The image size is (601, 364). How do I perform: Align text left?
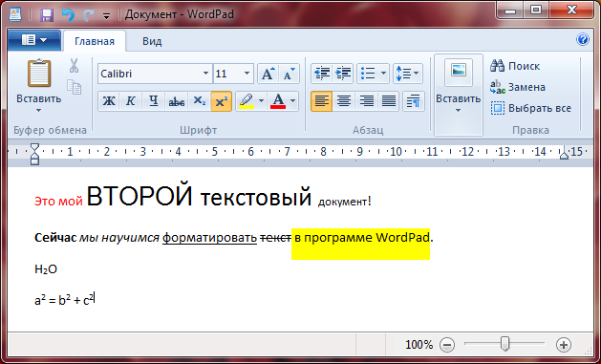point(322,101)
